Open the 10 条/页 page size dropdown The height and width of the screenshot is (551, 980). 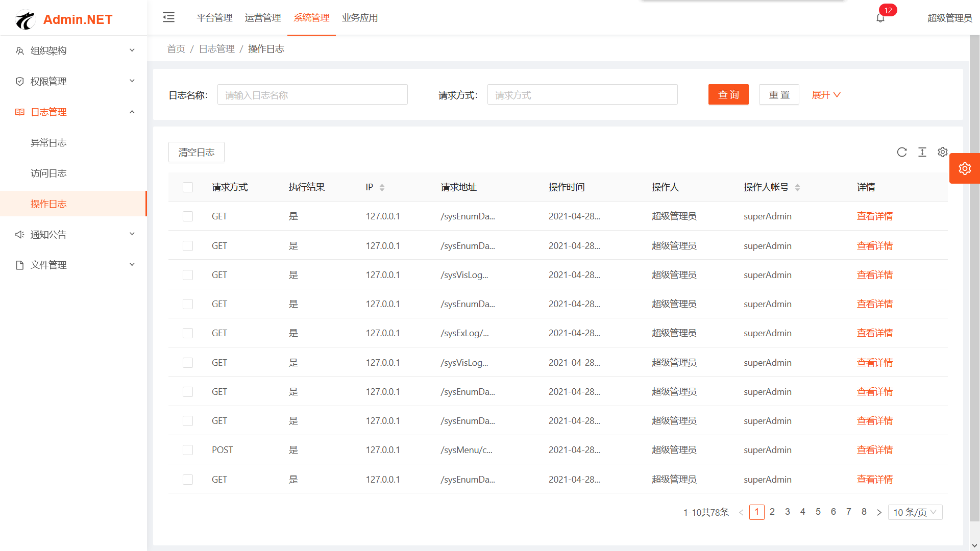tap(915, 512)
